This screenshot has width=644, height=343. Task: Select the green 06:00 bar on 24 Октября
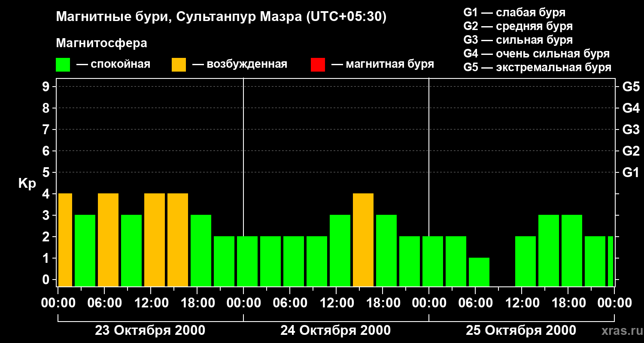[294, 262]
